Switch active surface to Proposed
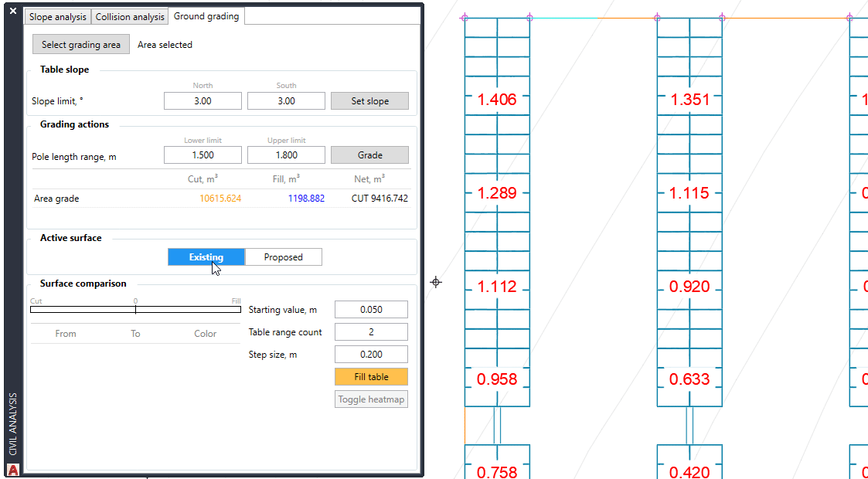Viewport: 868px width, 479px height. click(x=283, y=257)
